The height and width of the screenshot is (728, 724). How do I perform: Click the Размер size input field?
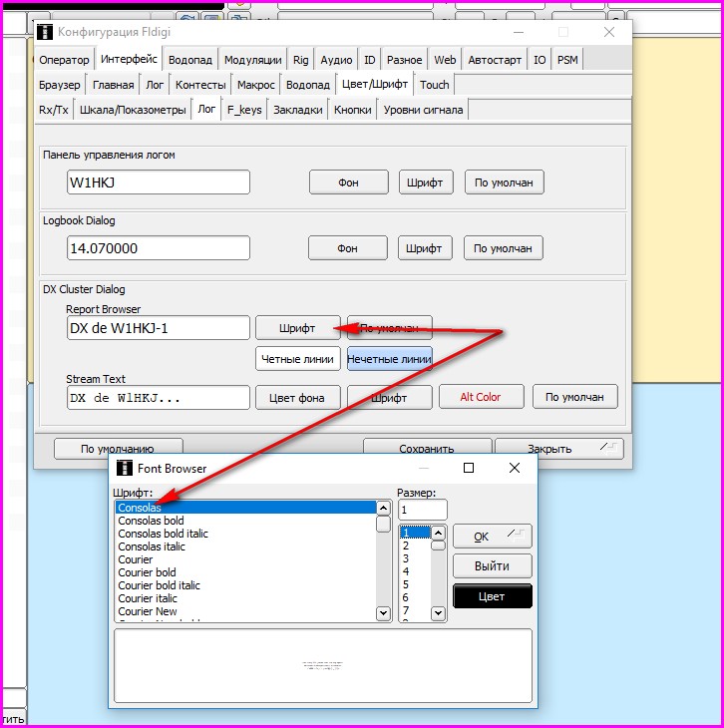pos(423,510)
